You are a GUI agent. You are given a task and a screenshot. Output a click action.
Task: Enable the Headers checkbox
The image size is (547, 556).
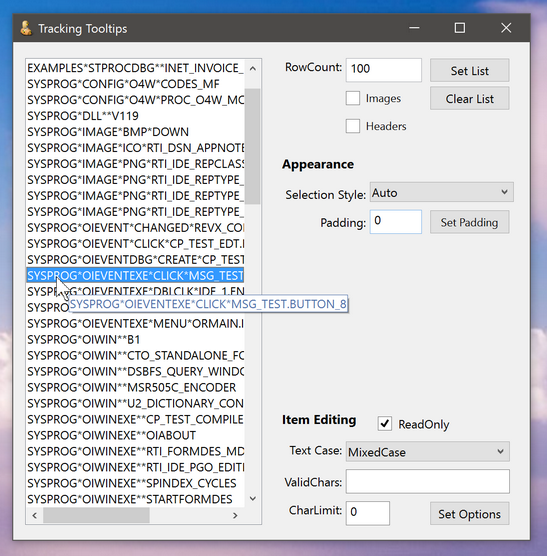353,126
